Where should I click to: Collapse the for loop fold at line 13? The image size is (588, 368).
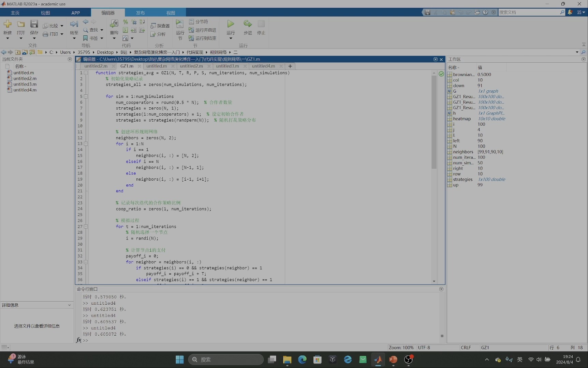(86, 144)
